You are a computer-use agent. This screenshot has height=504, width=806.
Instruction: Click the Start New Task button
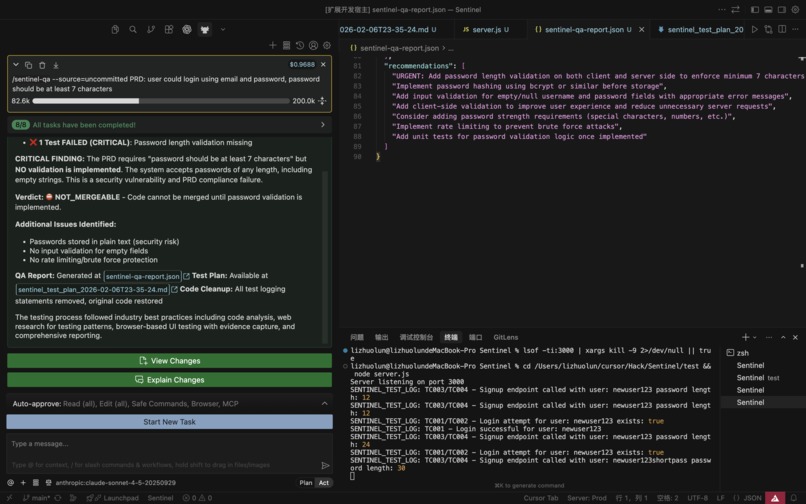pos(169,422)
